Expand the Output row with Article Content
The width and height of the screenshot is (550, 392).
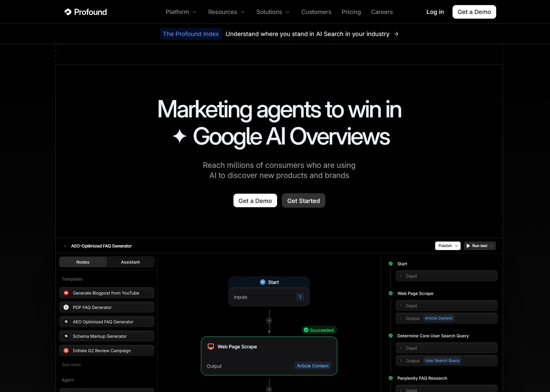point(447,318)
